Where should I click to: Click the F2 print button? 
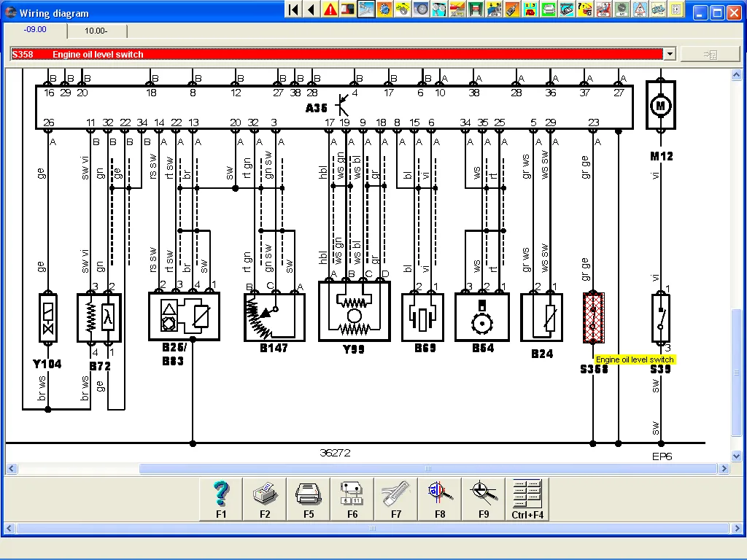pos(265,499)
